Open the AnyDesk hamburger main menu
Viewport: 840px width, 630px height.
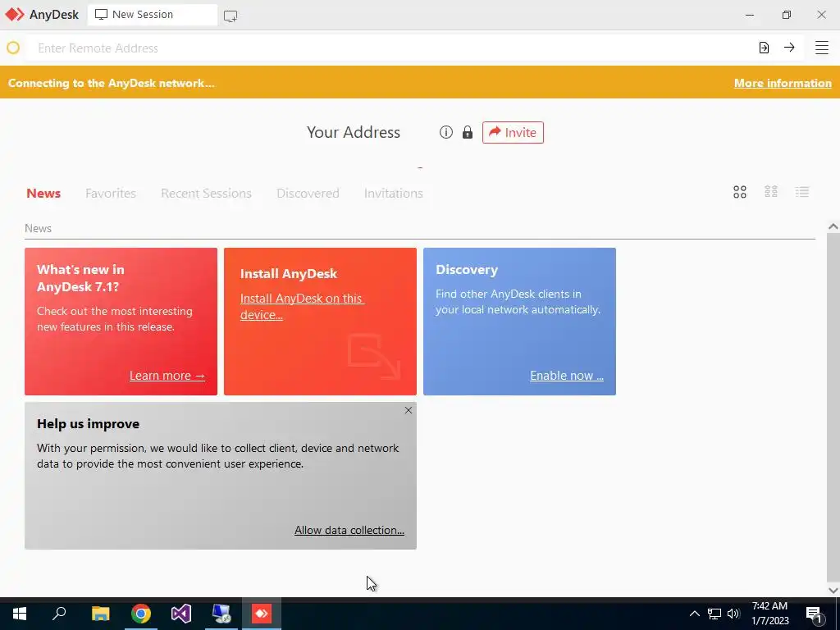[821, 48]
